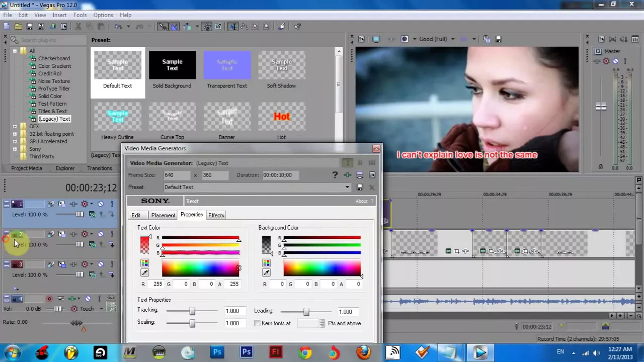Toggle Lock Envelopes to Events icon
644x362 pixels.
pos(206,27)
